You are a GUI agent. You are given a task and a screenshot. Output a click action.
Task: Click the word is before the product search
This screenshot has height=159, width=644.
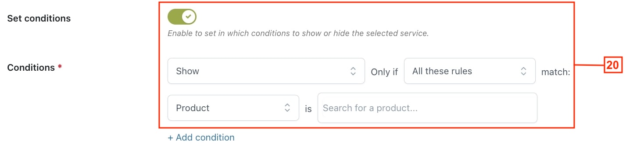[x=308, y=108]
